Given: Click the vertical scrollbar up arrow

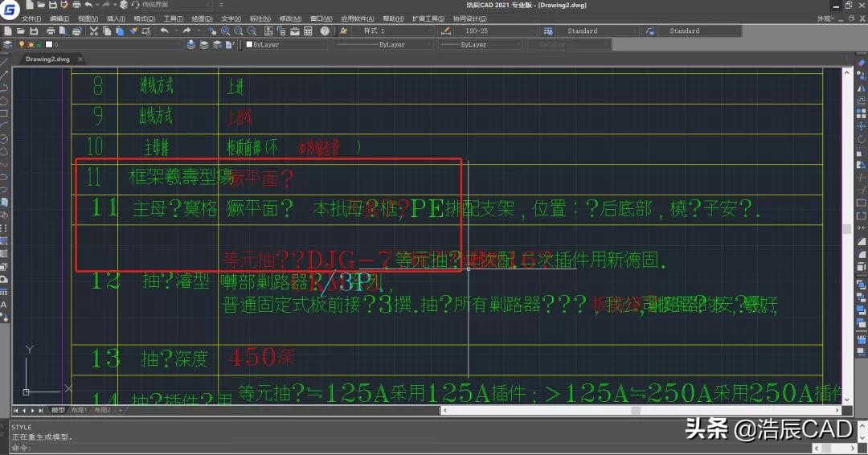Looking at the screenshot, I should click(847, 72).
